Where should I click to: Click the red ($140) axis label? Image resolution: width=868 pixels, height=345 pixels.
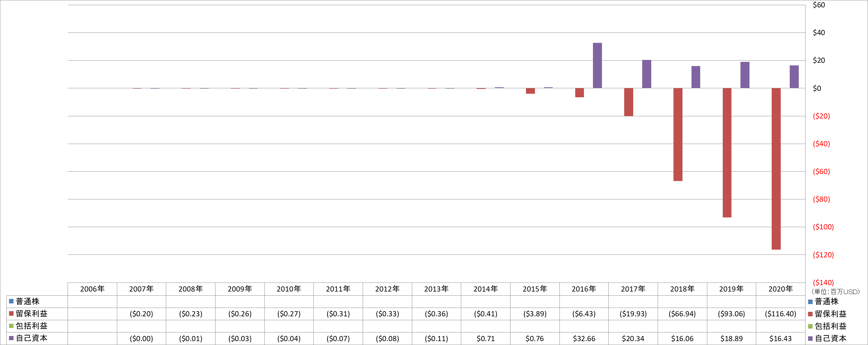point(823,282)
